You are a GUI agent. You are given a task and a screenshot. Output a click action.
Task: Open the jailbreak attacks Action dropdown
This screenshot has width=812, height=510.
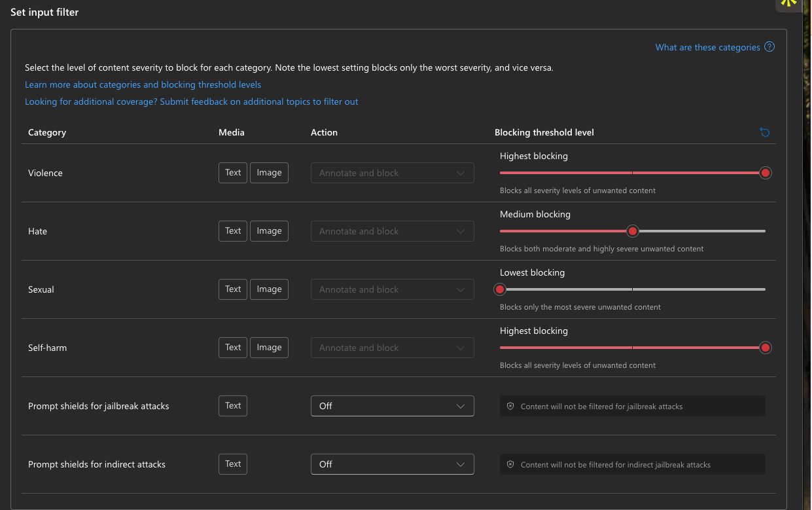click(392, 406)
